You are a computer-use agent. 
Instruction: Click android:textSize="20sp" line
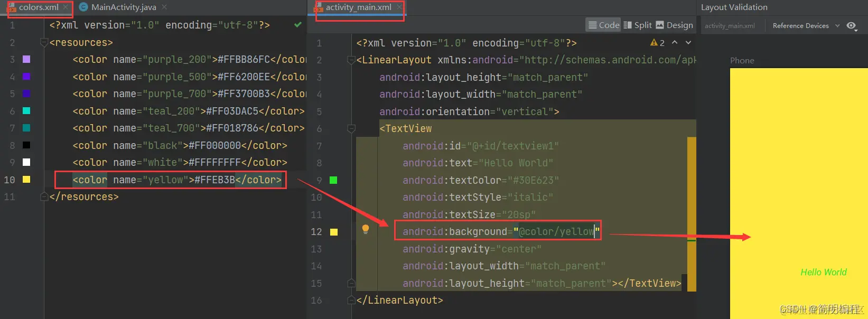(x=469, y=214)
